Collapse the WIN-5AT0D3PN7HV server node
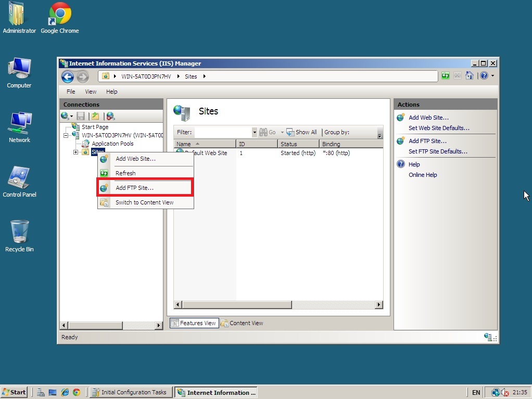Viewport: 532px width, 399px height. point(66,135)
